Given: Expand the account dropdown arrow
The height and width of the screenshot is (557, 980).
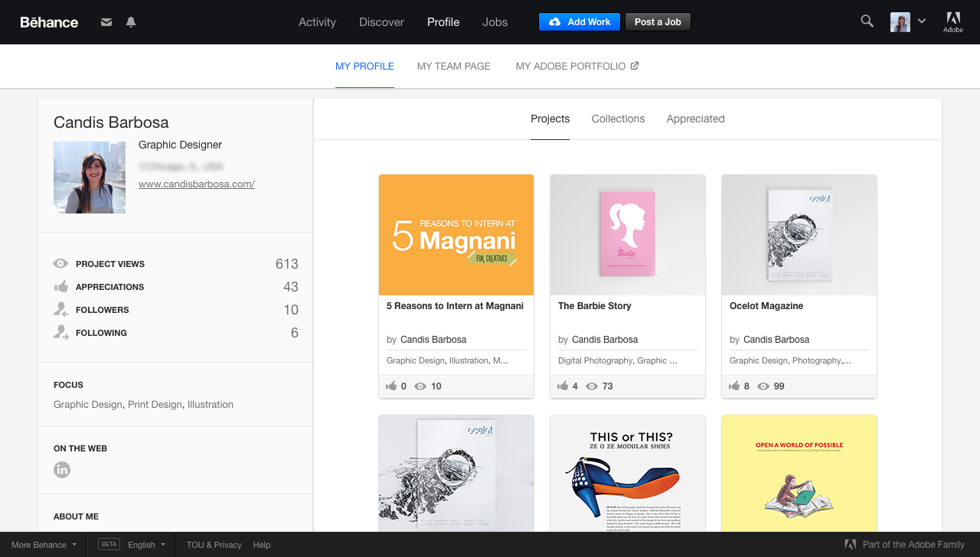Looking at the screenshot, I should (922, 21).
